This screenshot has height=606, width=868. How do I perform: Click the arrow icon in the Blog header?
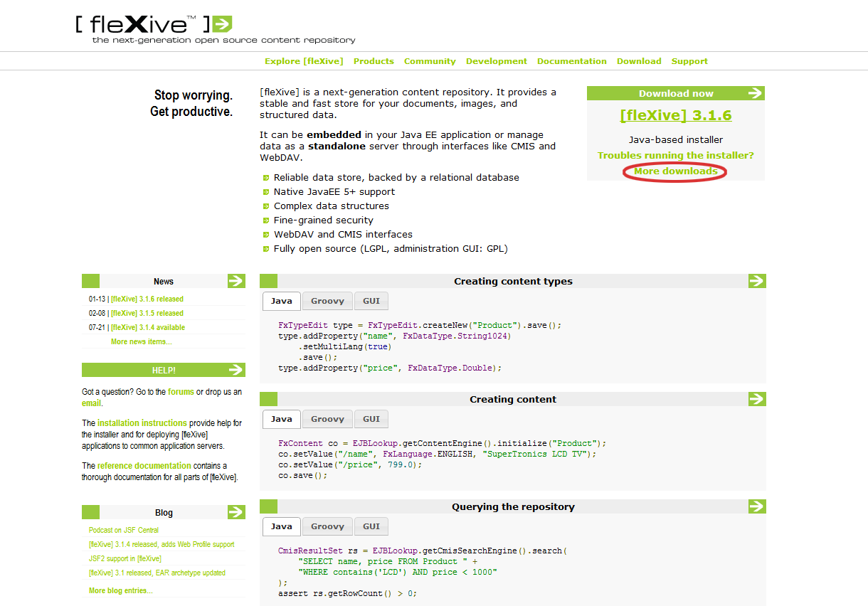click(x=236, y=512)
